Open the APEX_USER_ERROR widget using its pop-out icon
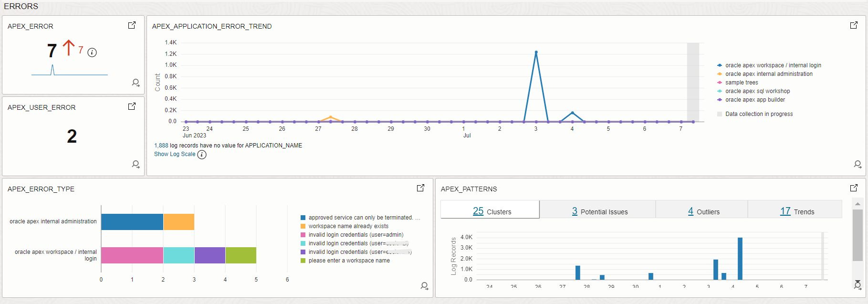868x304 pixels. (132, 106)
